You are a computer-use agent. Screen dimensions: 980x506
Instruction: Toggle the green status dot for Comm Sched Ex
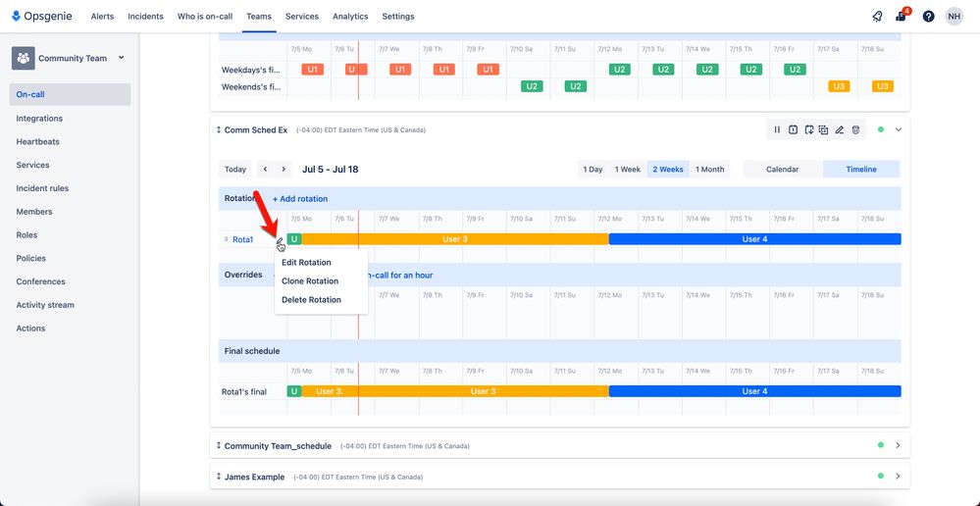click(881, 130)
